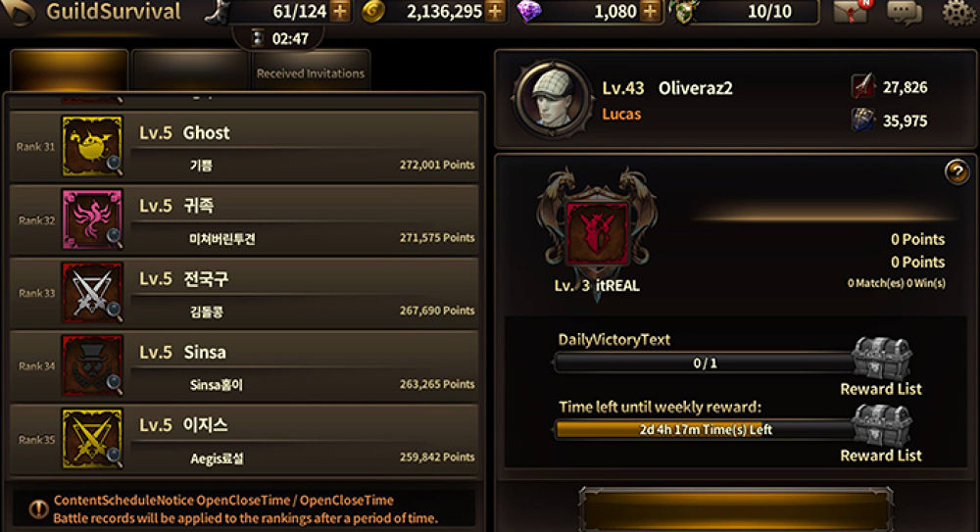Image resolution: width=980 pixels, height=532 pixels.
Task: Open the settings gear icon
Action: pos(959,13)
